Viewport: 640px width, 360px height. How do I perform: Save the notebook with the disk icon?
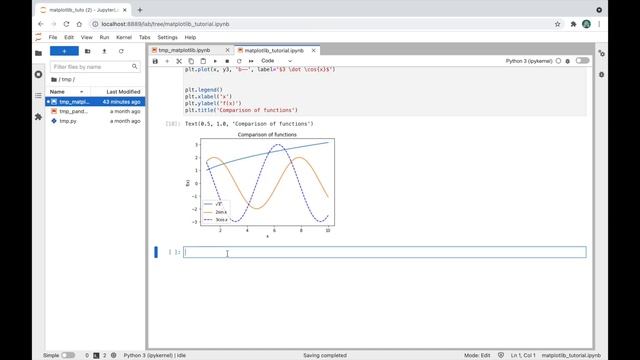pyautogui.click(x=155, y=61)
